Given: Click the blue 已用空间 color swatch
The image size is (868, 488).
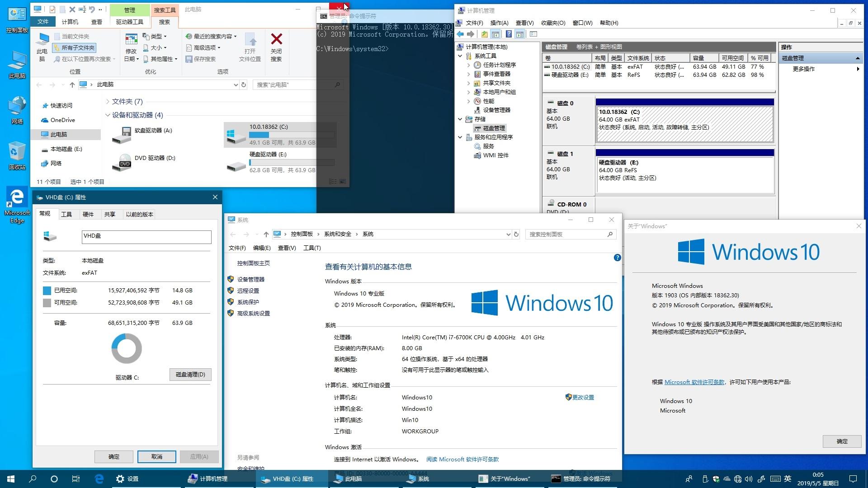Looking at the screenshot, I should 47,291.
